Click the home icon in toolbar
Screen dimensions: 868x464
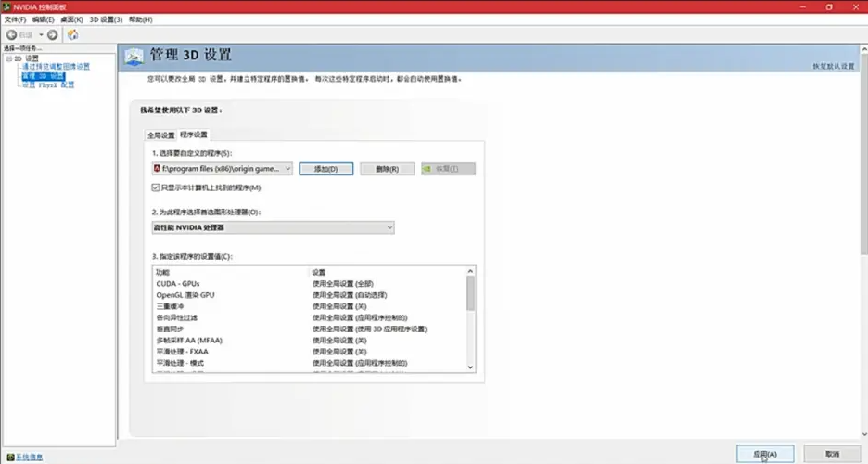tap(72, 35)
